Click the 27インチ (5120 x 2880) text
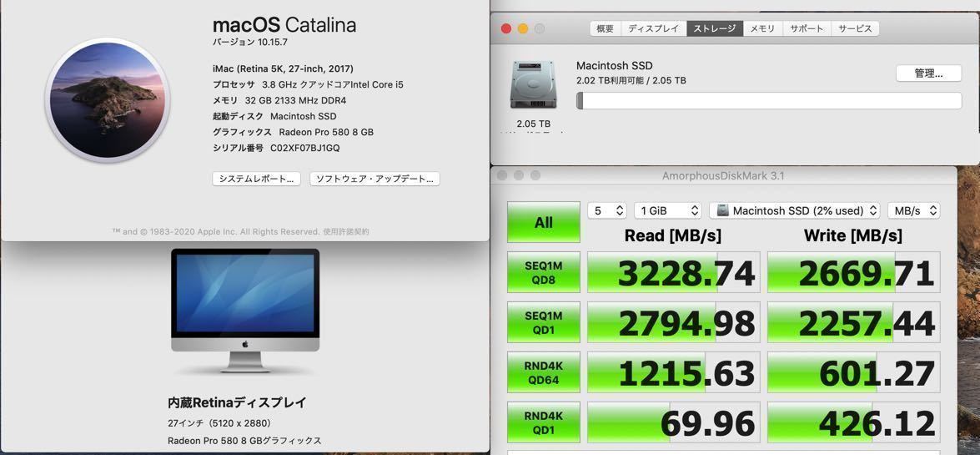980x455 pixels. point(219,422)
